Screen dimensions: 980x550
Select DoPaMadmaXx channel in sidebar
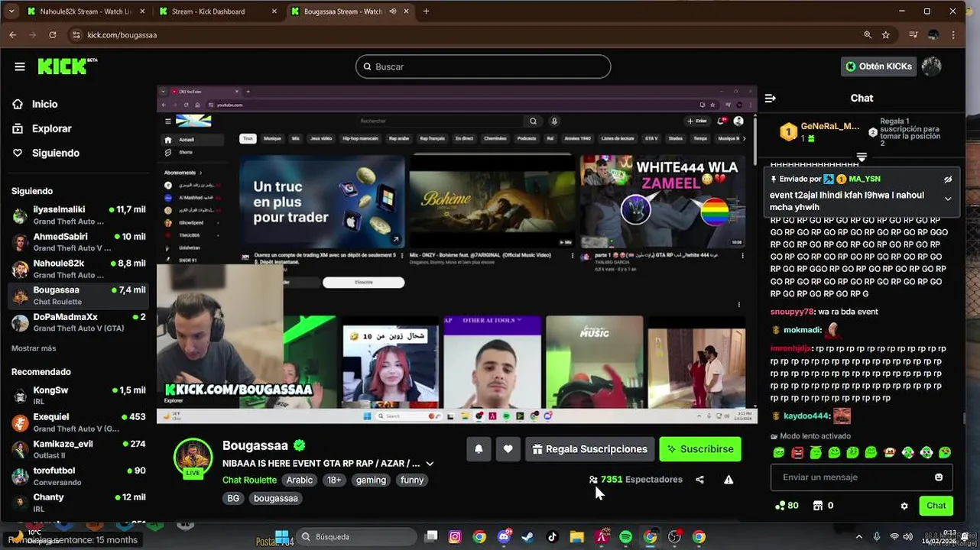78,322
